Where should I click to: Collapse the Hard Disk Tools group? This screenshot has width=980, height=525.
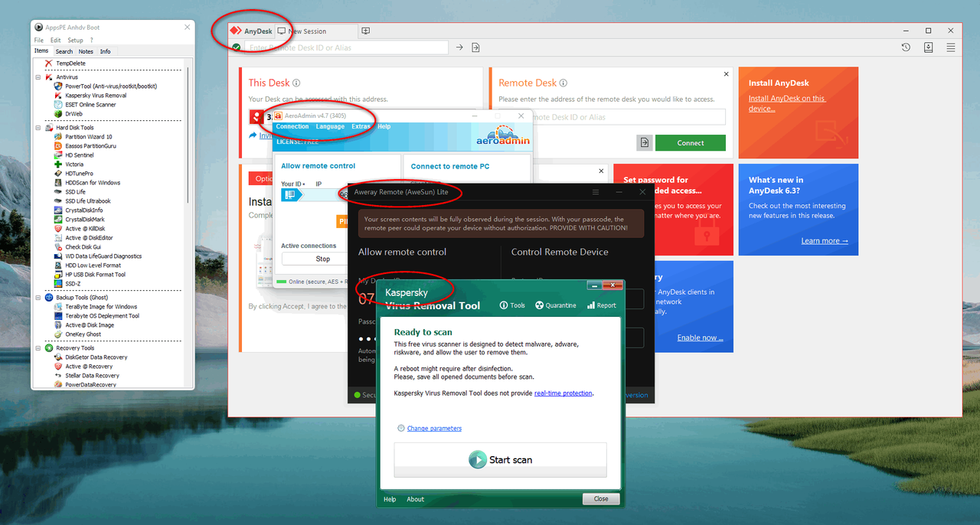click(38, 128)
